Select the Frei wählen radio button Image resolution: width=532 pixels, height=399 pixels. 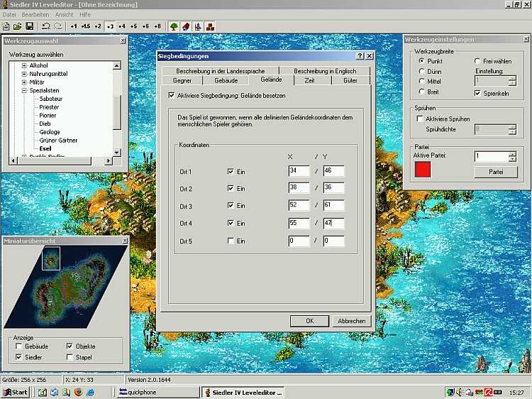pos(477,61)
